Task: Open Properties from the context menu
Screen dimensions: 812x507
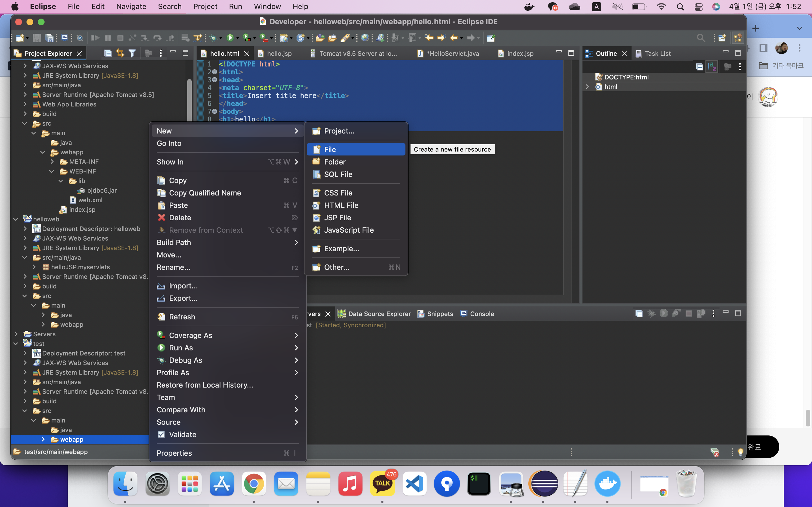Action: (x=174, y=453)
